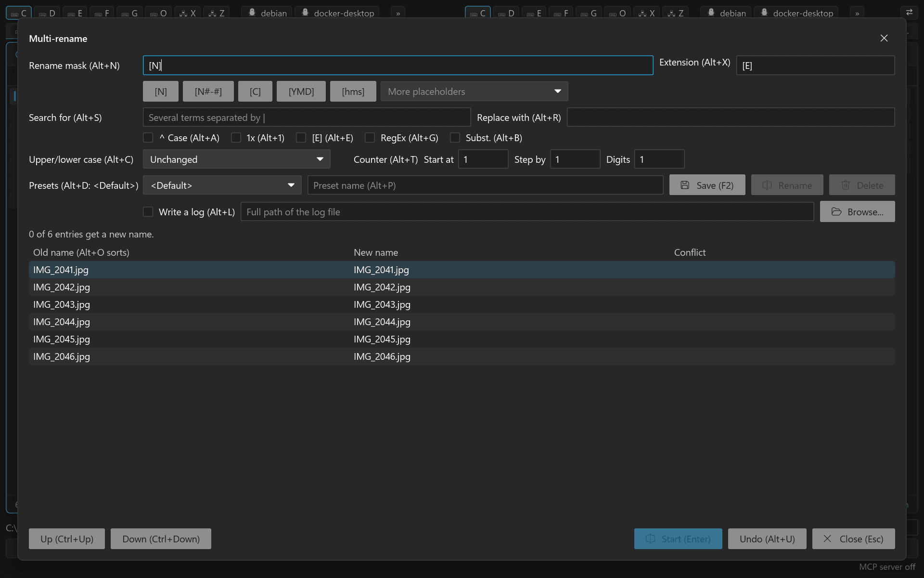The image size is (924, 578).
Task: Sort by Old name column header
Action: coord(81,252)
